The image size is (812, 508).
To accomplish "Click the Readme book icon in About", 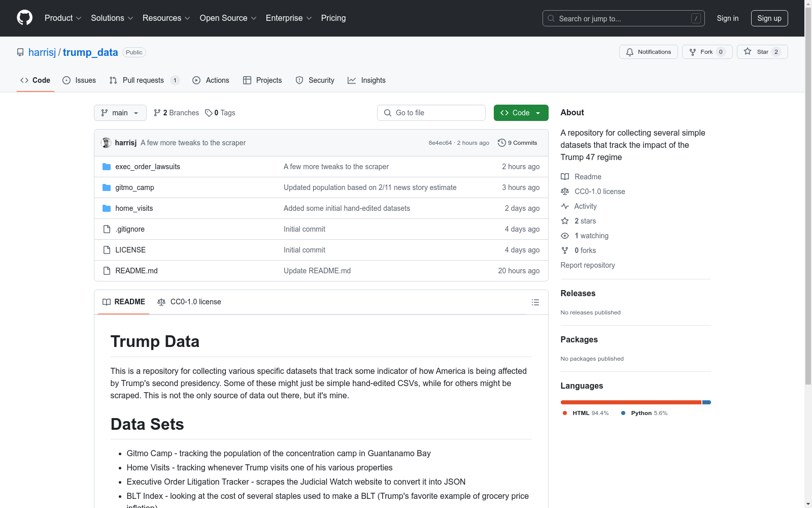I will (565, 177).
